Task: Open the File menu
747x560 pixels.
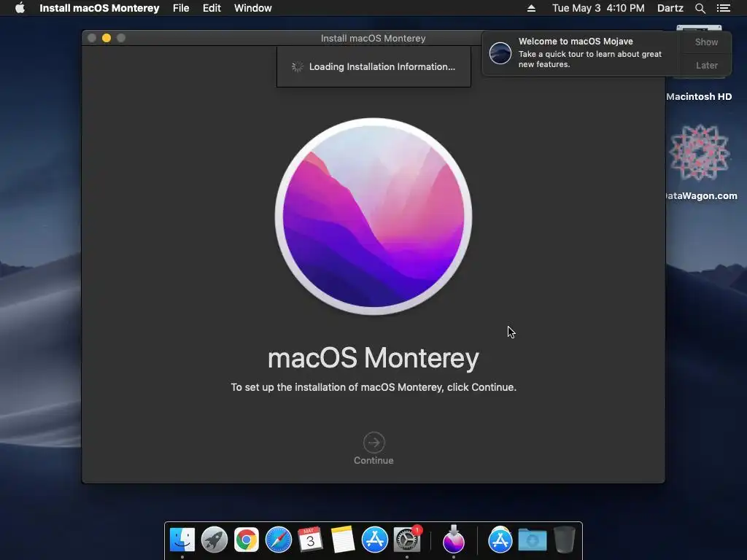Action: click(181, 8)
